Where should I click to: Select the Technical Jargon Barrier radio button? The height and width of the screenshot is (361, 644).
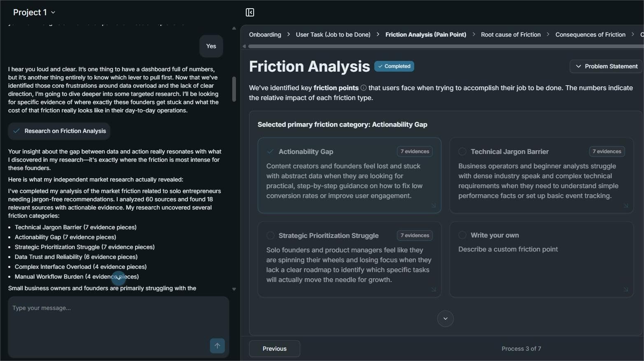coord(462,151)
